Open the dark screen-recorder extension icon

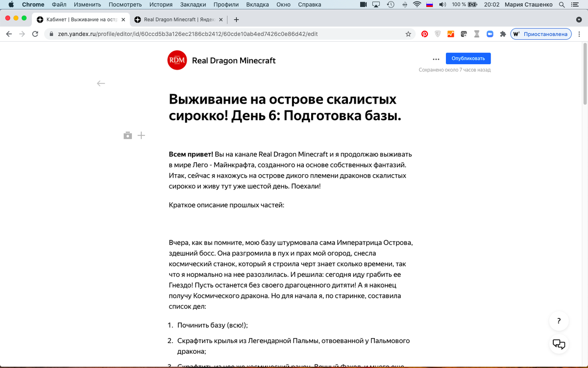pos(464,34)
